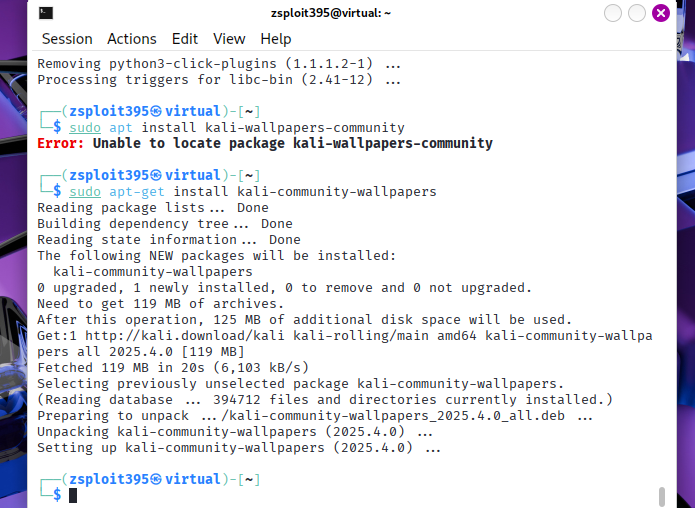
Task: Click the terminal scrollbar handle
Action: [661, 496]
